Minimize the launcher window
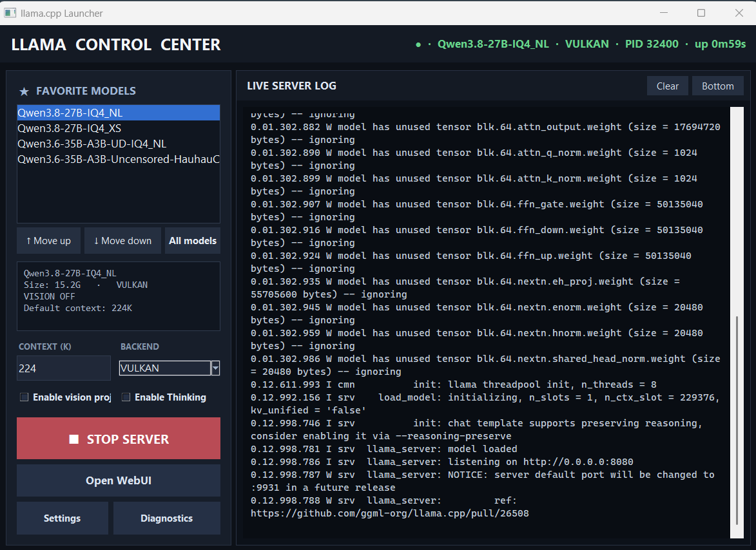The height and width of the screenshot is (550, 756). [664, 13]
